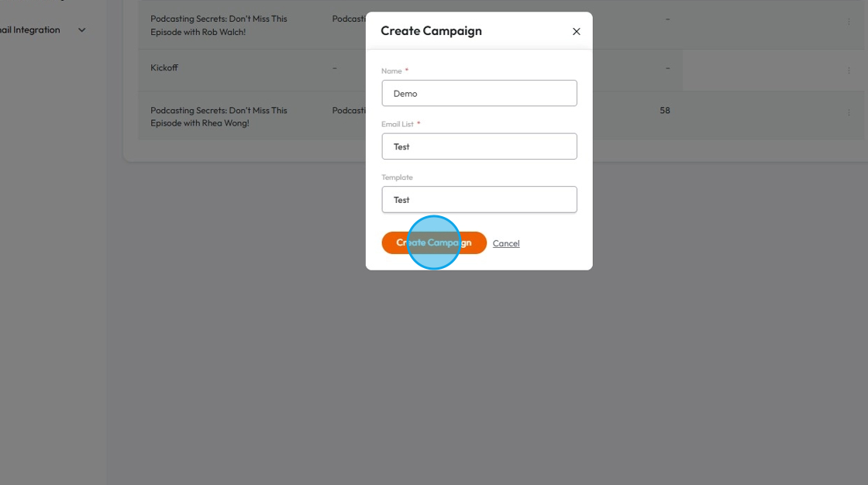Expand the Email Integration sidebar chevron
Screen dimensions: 868x485
click(x=82, y=30)
